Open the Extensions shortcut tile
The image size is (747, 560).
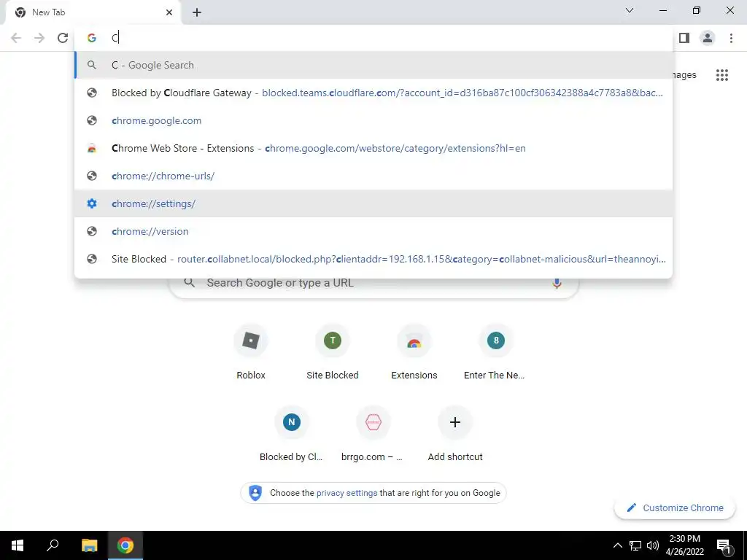(x=414, y=352)
